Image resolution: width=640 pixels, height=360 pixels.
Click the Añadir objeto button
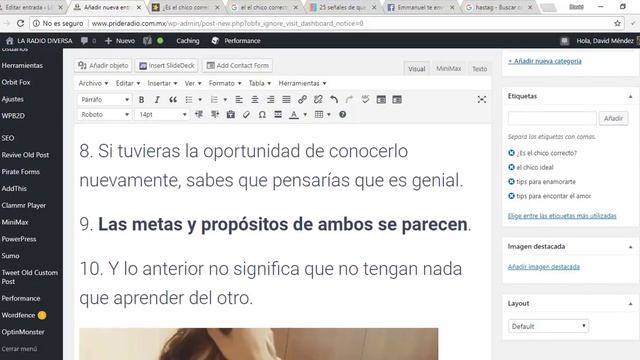103,65
